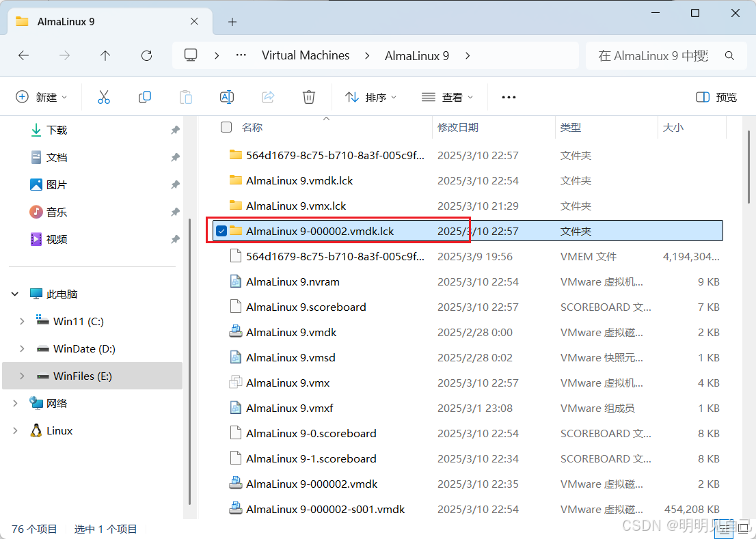
Task: Click chevron after Virtual Machines in path
Action: (x=367, y=56)
